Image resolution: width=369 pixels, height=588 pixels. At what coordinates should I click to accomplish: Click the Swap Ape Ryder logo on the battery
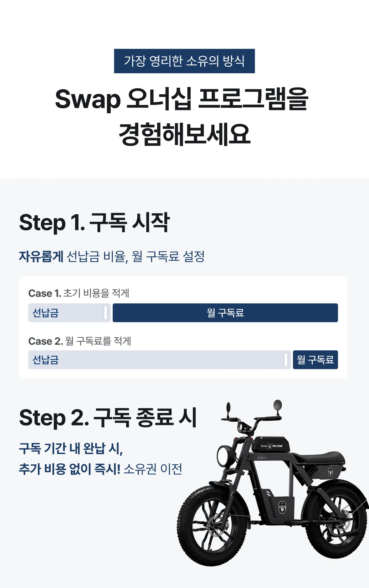271,446
